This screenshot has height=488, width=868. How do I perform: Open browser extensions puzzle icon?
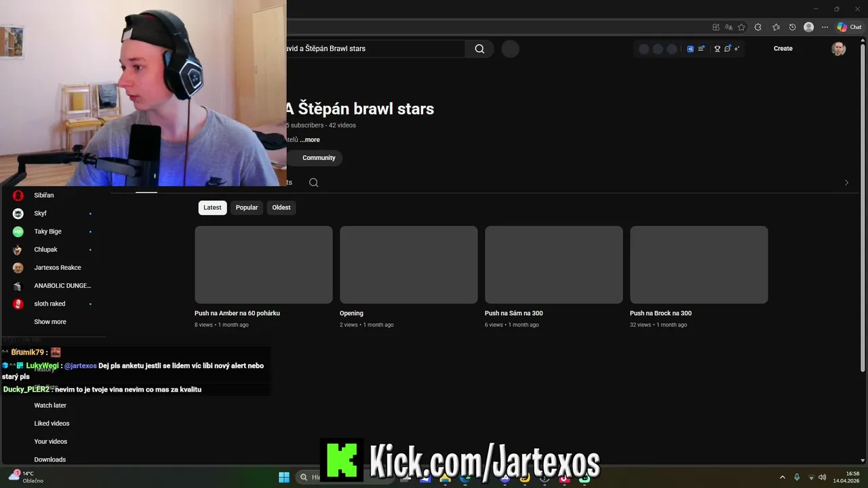pos(758,27)
